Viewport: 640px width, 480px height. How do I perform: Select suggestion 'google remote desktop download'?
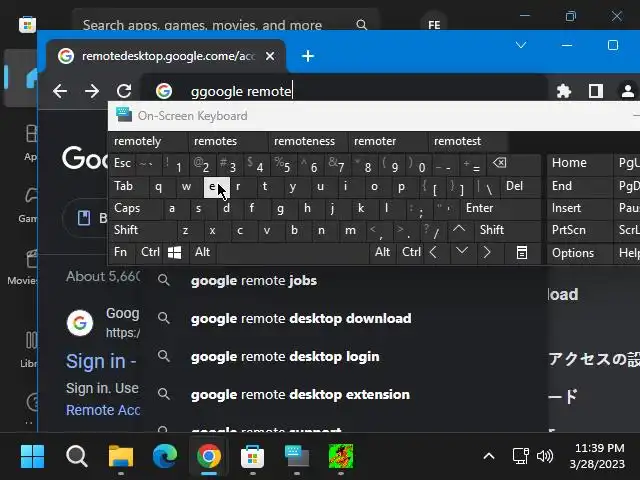tap(345, 318)
